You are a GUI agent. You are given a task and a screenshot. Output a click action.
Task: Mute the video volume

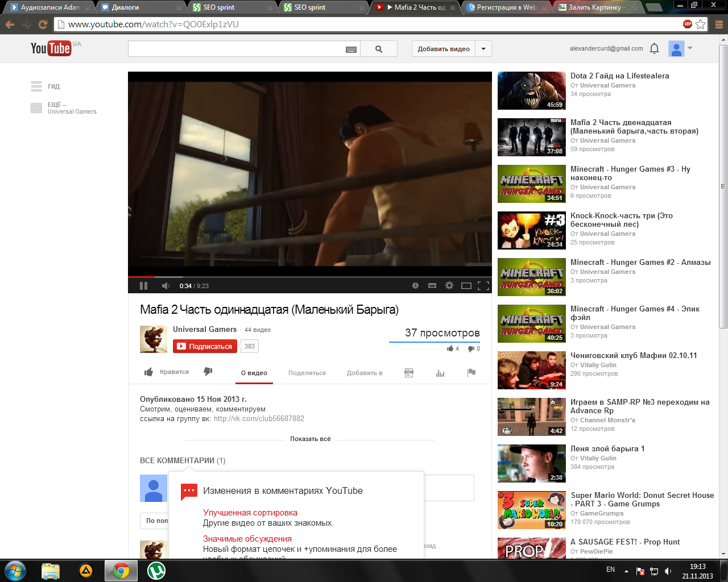click(166, 286)
